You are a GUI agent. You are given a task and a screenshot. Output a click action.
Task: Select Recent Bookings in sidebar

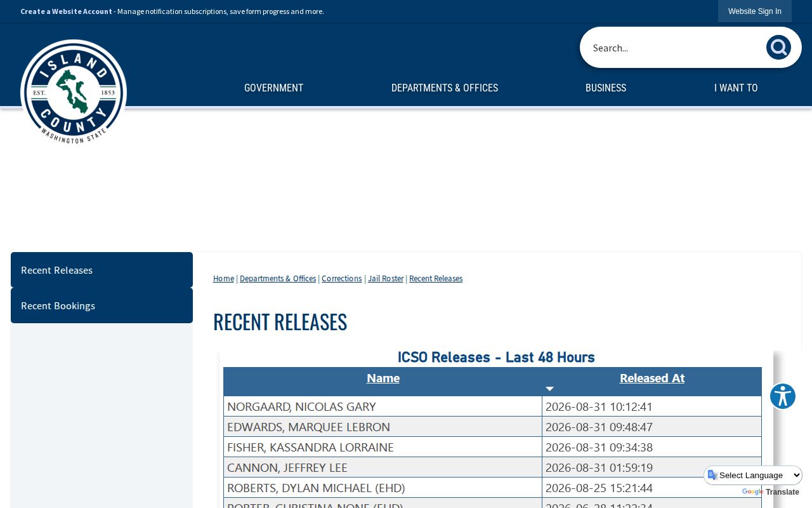[x=101, y=305]
